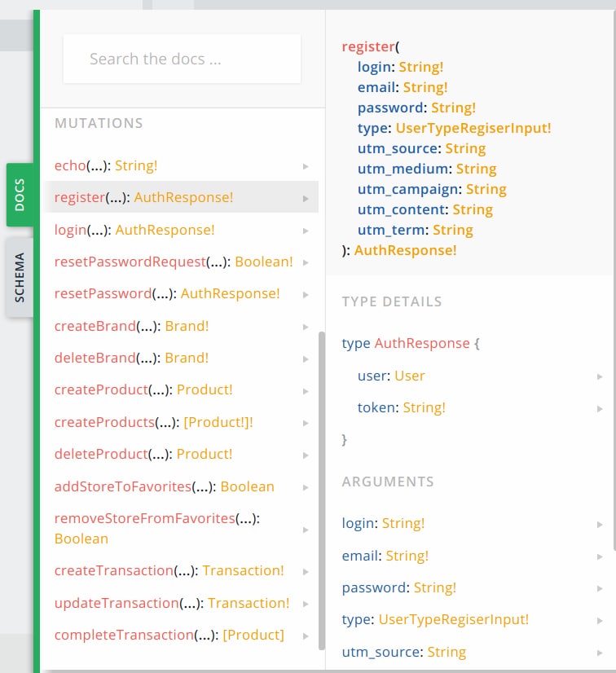The width and height of the screenshot is (616, 673).
Task: Expand arrow beside login argument
Action: click(600, 525)
